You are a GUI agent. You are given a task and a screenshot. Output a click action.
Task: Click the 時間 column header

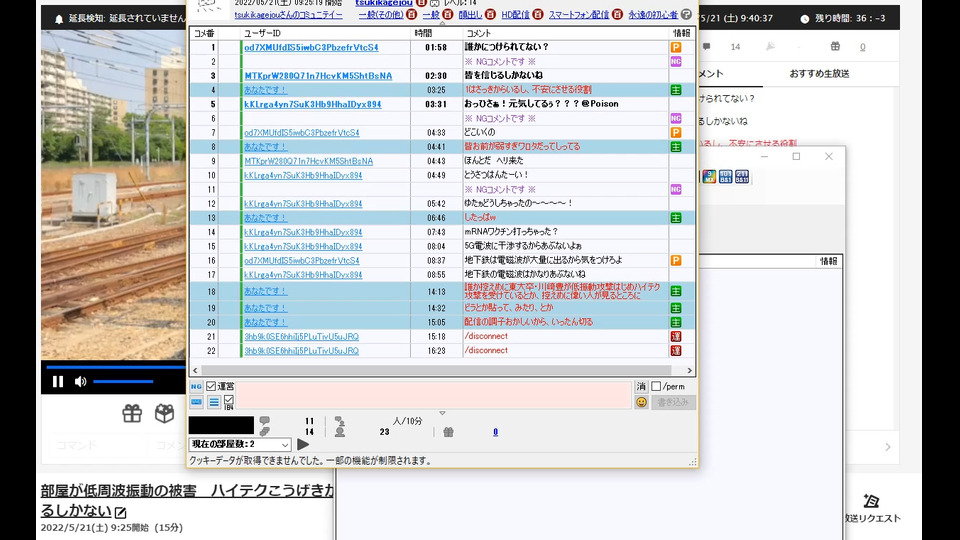(423, 33)
